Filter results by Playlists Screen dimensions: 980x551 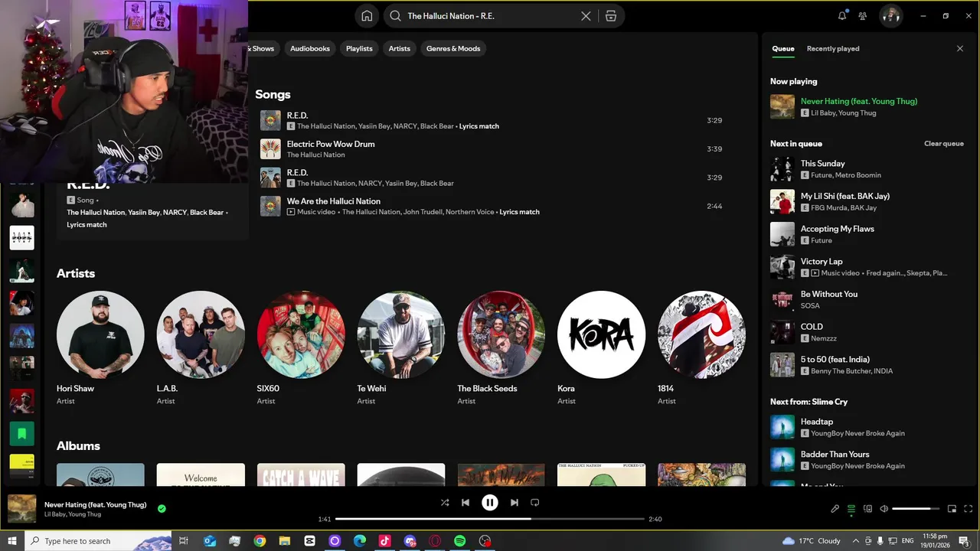(x=359, y=48)
